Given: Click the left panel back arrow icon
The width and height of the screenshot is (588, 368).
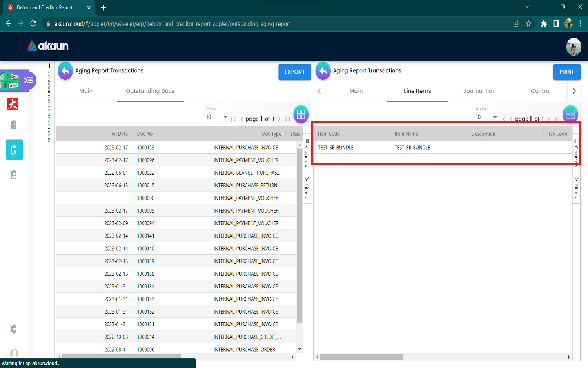Looking at the screenshot, I should pyautogui.click(x=65, y=71).
